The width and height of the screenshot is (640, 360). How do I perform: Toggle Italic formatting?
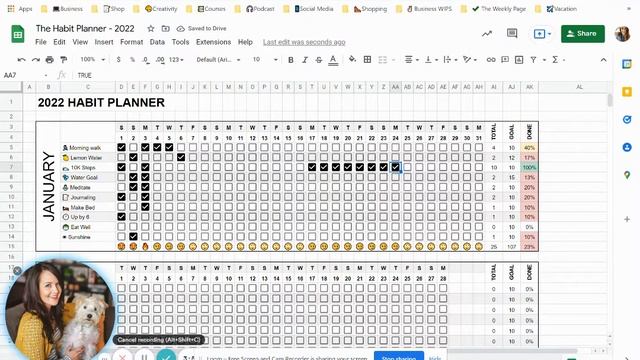pyautogui.click(x=304, y=60)
